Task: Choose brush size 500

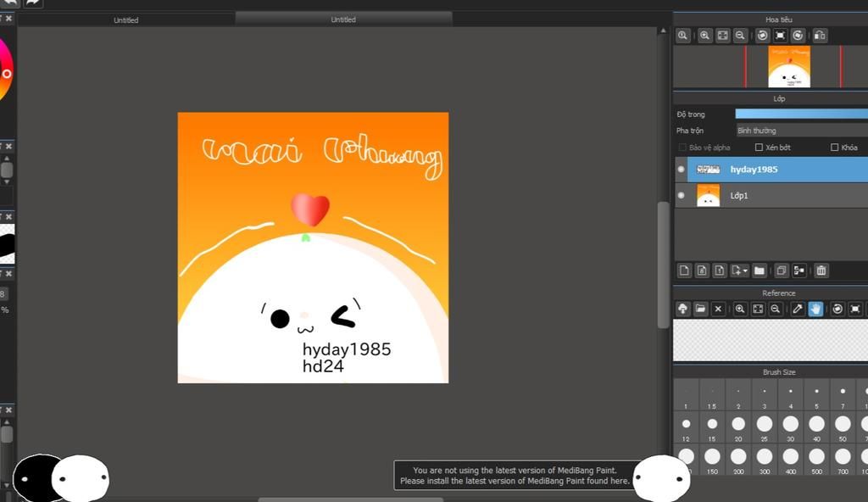Action: [x=816, y=460]
